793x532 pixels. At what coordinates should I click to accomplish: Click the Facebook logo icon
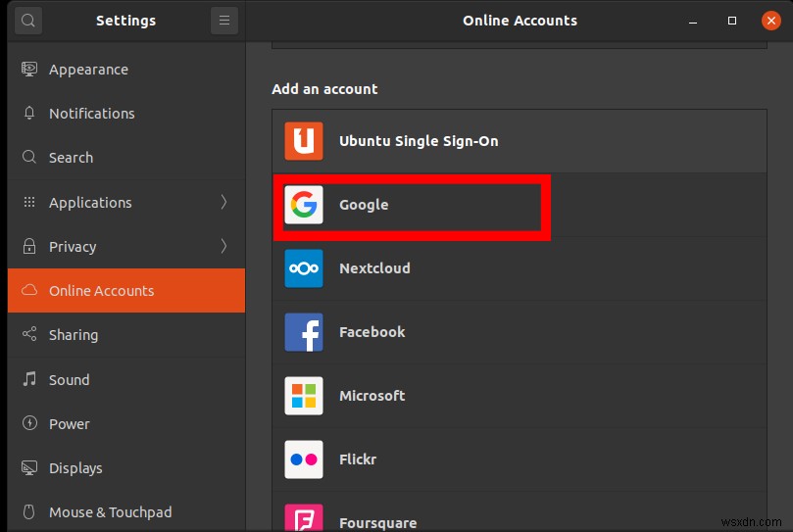(304, 332)
